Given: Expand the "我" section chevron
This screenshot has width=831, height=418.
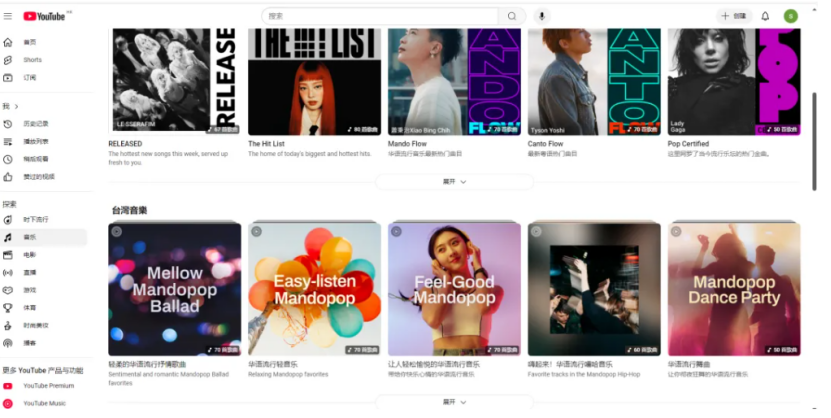Looking at the screenshot, I should 16,106.
